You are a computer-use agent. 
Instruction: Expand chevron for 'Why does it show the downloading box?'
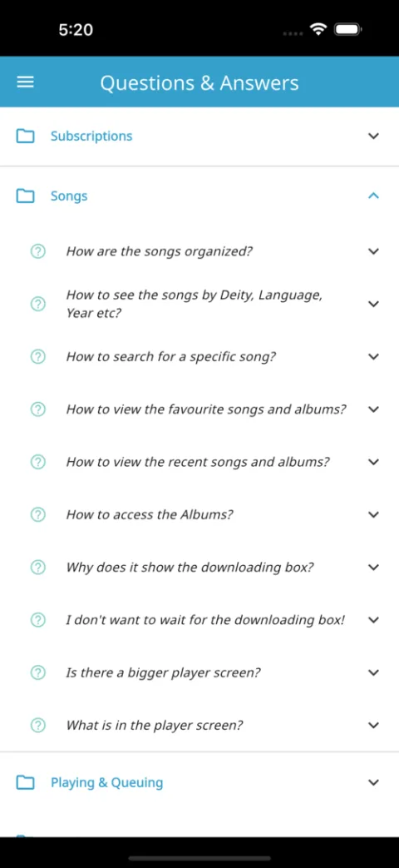click(x=374, y=568)
